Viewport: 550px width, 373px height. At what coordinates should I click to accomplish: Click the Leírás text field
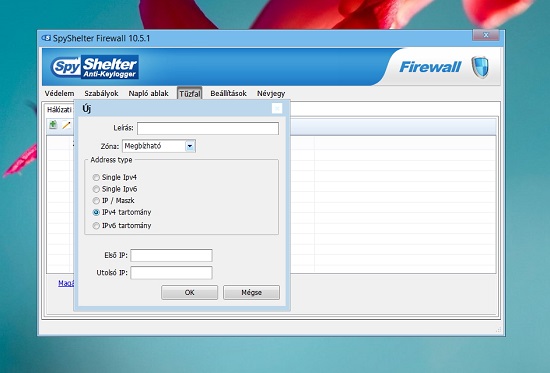pos(208,128)
